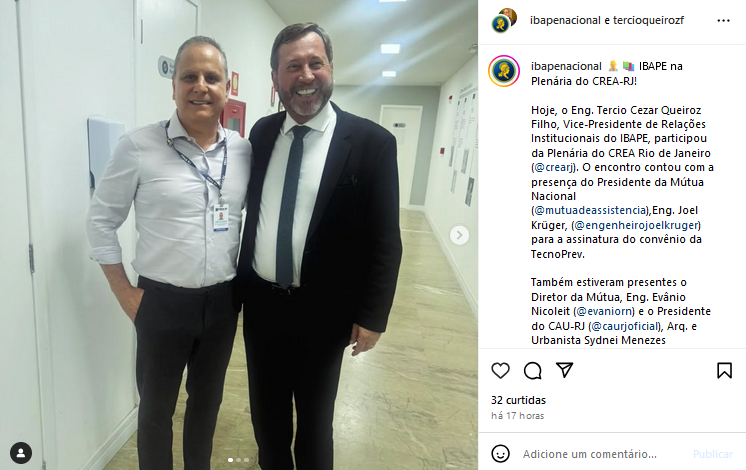This screenshot has width=746, height=470.
Task: Share post with paper plane icon
Action: pyautogui.click(x=564, y=370)
